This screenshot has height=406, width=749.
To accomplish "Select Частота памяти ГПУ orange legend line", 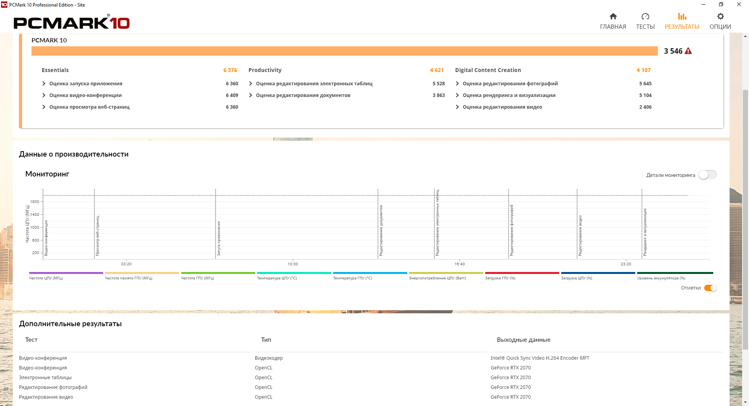I will point(142,273).
